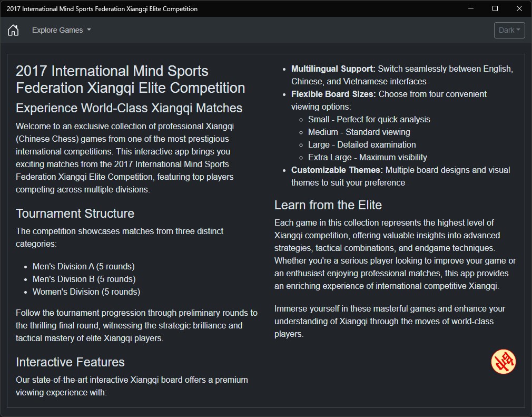Click the Interactive Features heading

[70, 362]
